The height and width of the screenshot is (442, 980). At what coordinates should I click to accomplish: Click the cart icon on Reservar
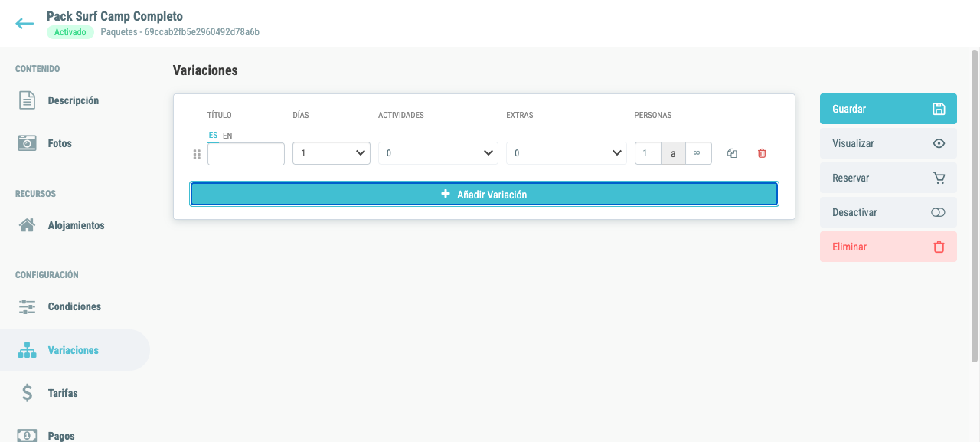click(939, 178)
